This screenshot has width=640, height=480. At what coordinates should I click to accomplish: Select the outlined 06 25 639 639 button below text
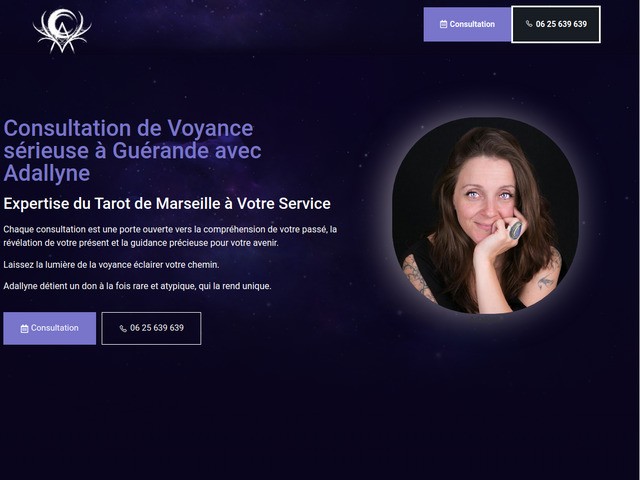(151, 328)
